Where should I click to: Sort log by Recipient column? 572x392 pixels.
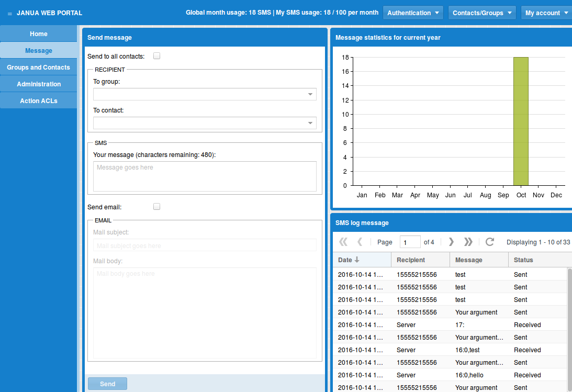coord(420,260)
